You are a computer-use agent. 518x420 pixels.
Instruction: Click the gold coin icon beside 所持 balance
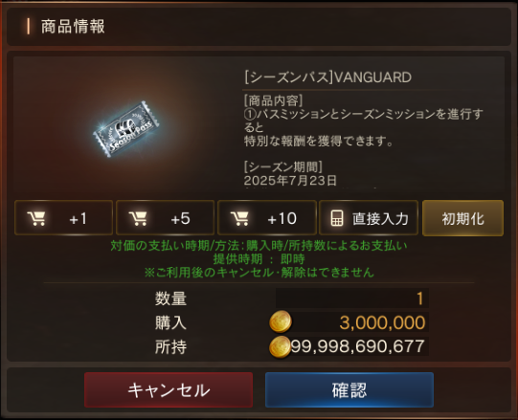point(280,346)
